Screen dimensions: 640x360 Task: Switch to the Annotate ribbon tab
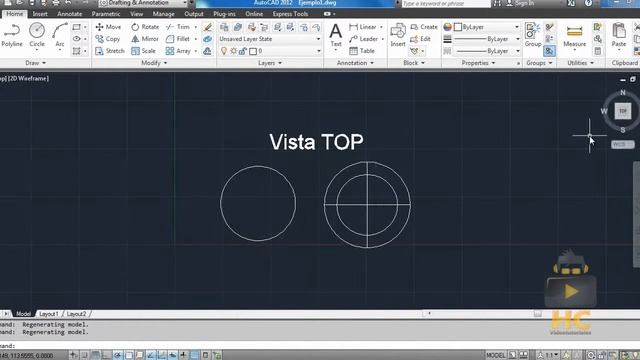[x=69, y=14]
